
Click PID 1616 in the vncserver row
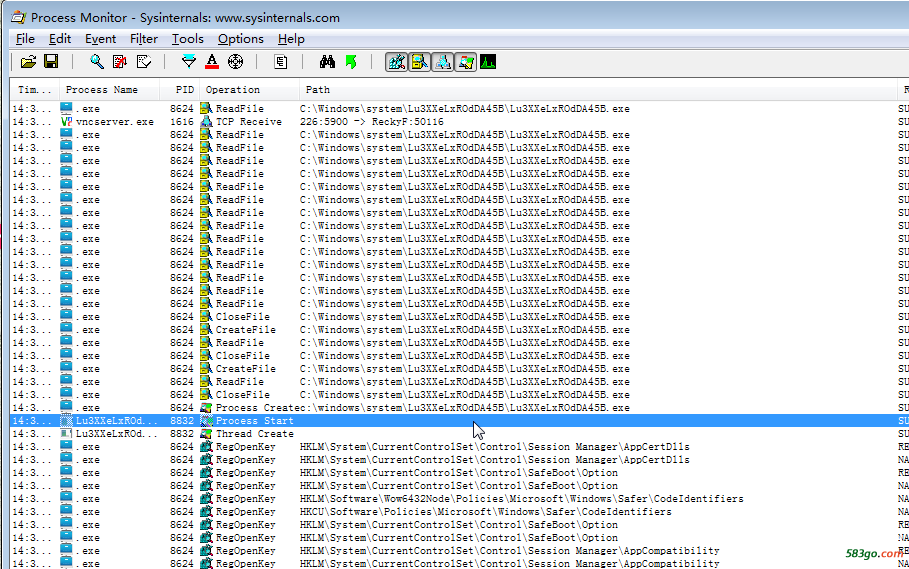[x=182, y=122]
